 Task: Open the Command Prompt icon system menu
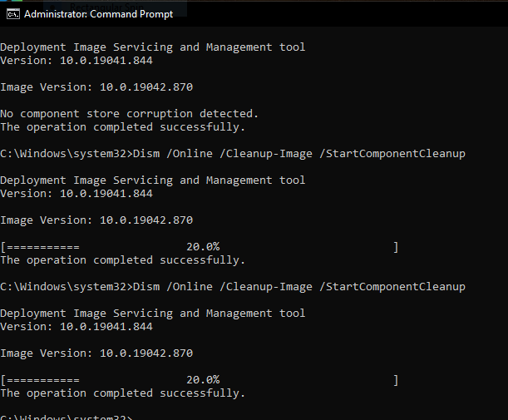13,14
